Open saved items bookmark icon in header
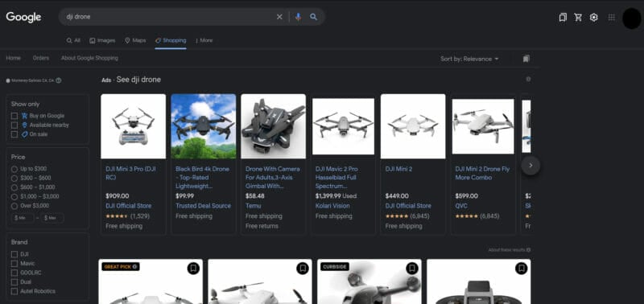 point(563,17)
